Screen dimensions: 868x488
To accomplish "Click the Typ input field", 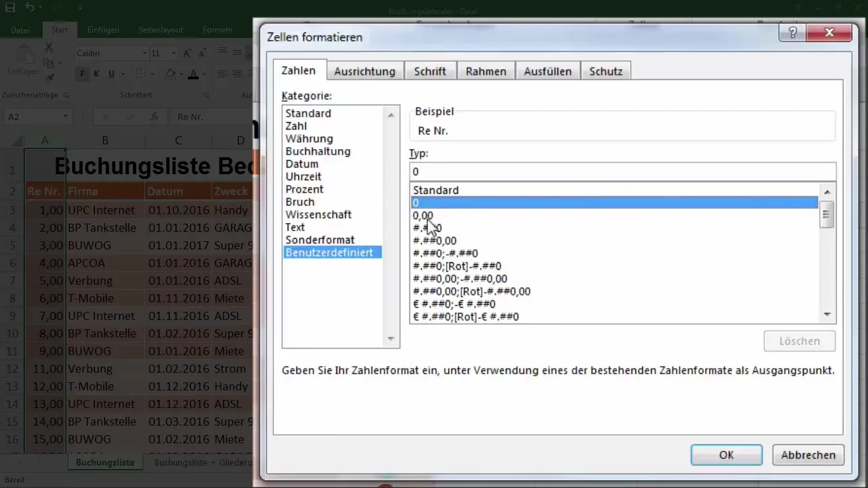I will (x=623, y=171).
